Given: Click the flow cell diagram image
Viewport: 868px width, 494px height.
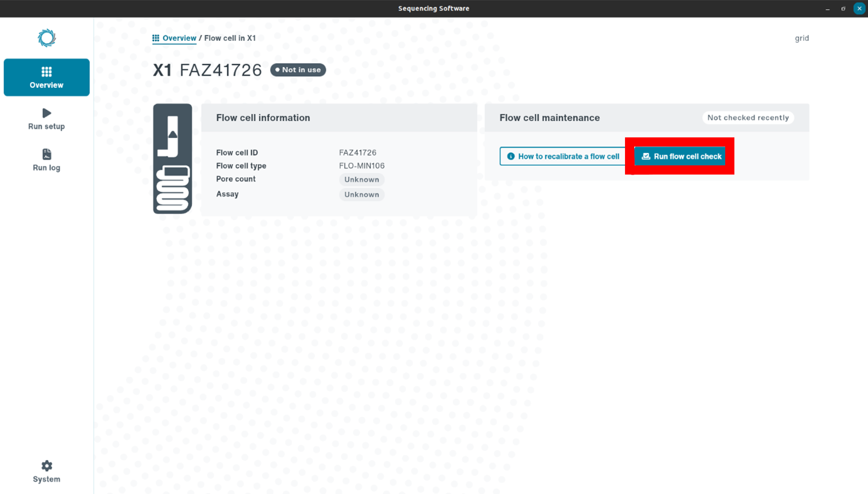Looking at the screenshot, I should (172, 159).
